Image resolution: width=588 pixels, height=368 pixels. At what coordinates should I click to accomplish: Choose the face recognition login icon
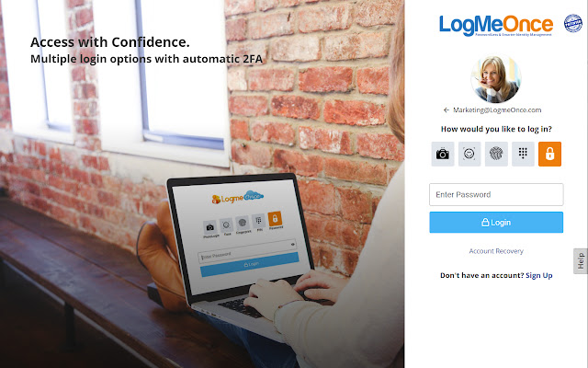coord(469,154)
